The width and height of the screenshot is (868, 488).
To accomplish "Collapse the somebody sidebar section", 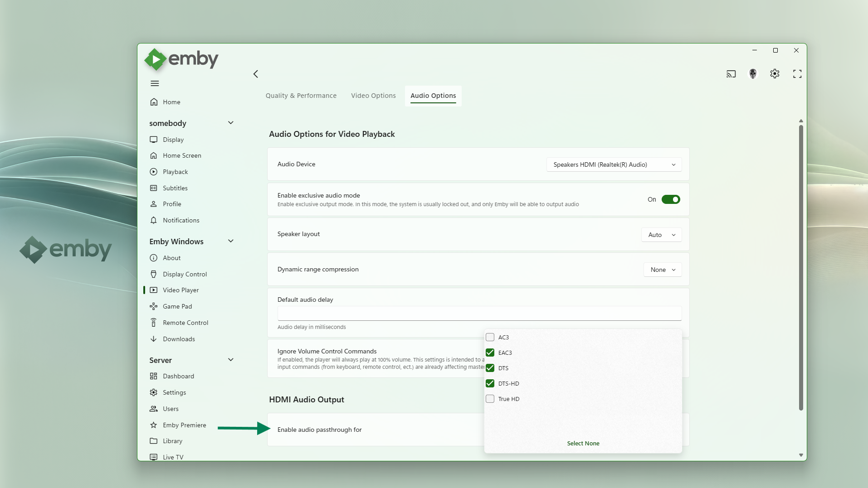I will point(231,123).
